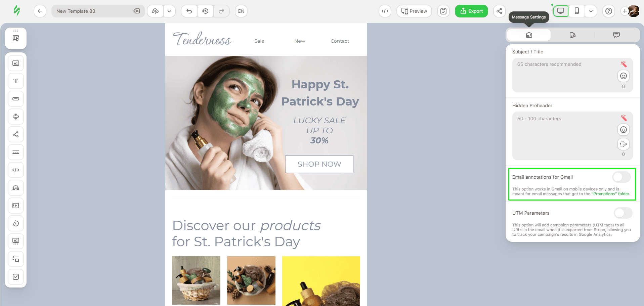Click the green Export button
The width and height of the screenshot is (644, 306).
pyautogui.click(x=471, y=11)
